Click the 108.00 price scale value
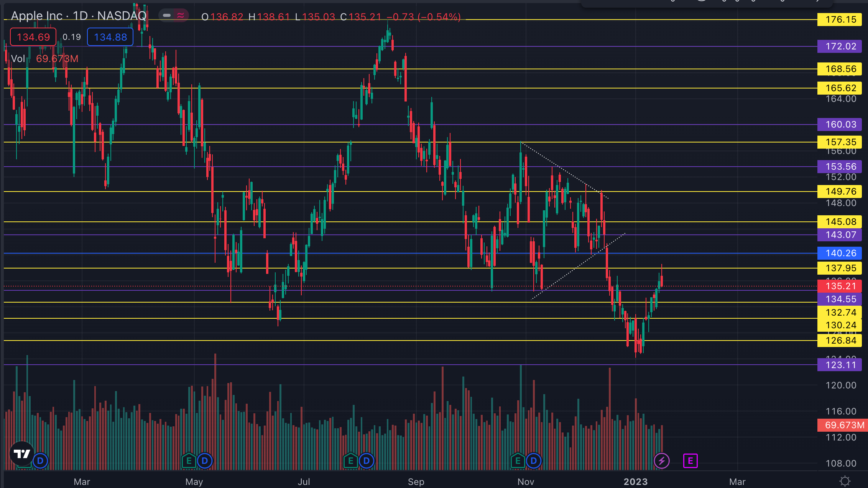 pyautogui.click(x=841, y=463)
